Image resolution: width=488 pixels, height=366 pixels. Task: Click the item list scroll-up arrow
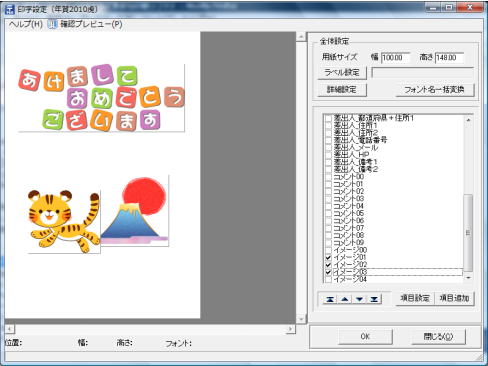pos(468,120)
